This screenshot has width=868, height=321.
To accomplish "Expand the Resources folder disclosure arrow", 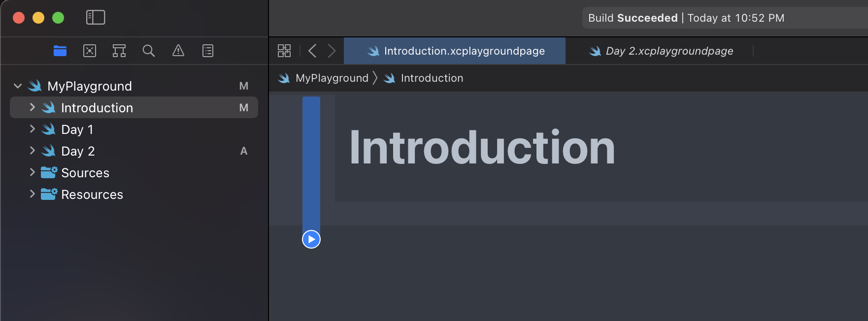I will pyautogui.click(x=32, y=194).
